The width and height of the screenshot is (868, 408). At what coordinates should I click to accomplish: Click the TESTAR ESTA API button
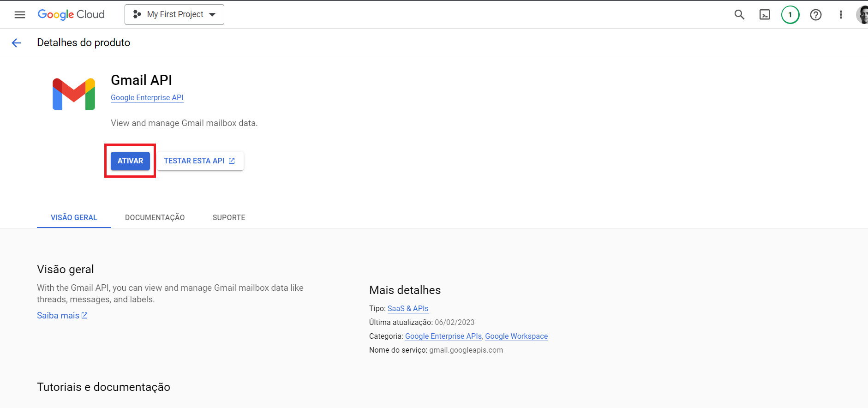coord(200,161)
